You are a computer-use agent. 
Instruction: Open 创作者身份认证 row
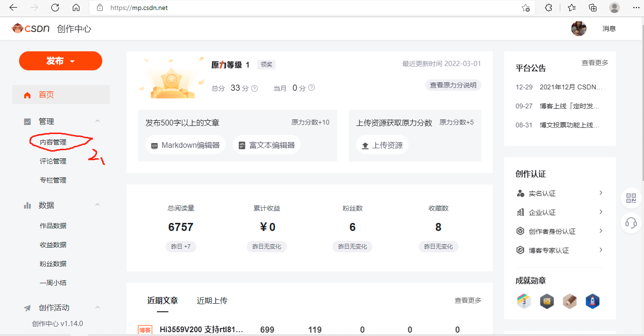(560, 231)
